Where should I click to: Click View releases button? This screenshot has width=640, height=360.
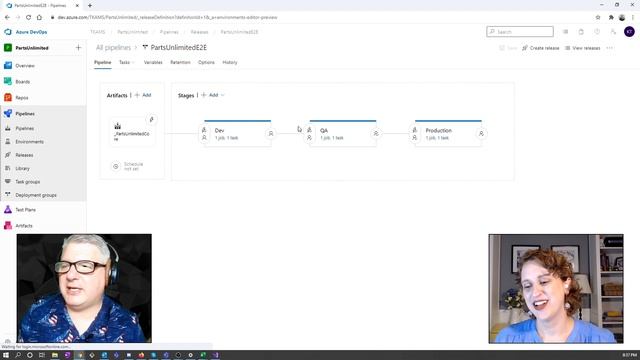point(582,48)
